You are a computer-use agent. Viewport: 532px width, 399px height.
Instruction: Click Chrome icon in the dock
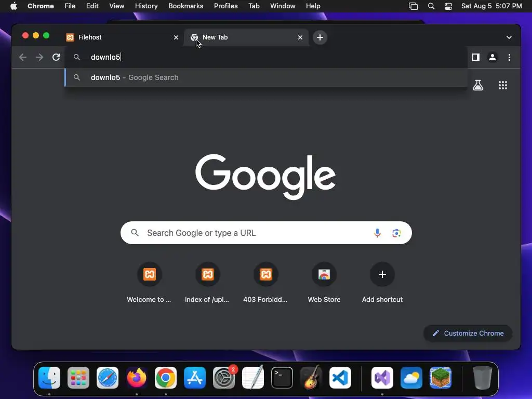tap(166, 378)
